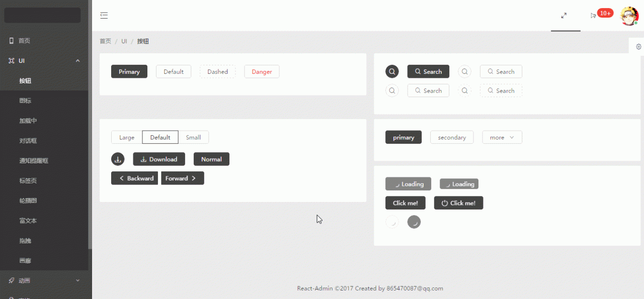
Task: Click the Primary button
Action: coord(129,71)
